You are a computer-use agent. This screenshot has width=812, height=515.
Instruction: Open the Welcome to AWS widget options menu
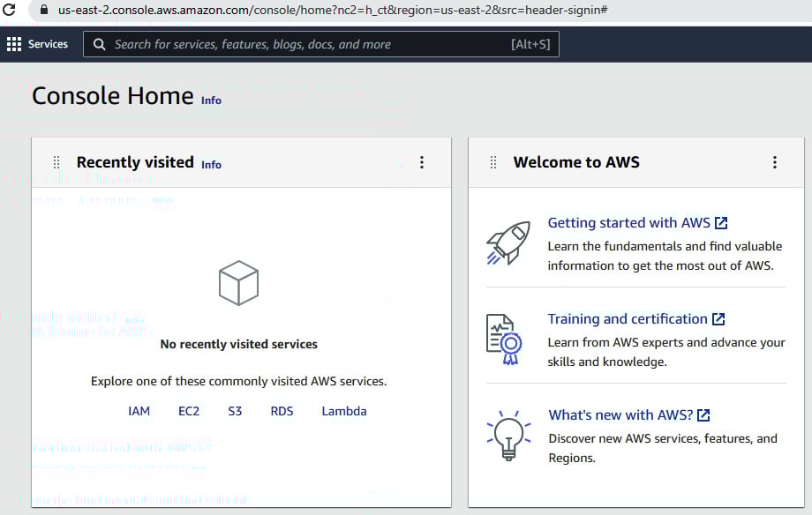[775, 162]
